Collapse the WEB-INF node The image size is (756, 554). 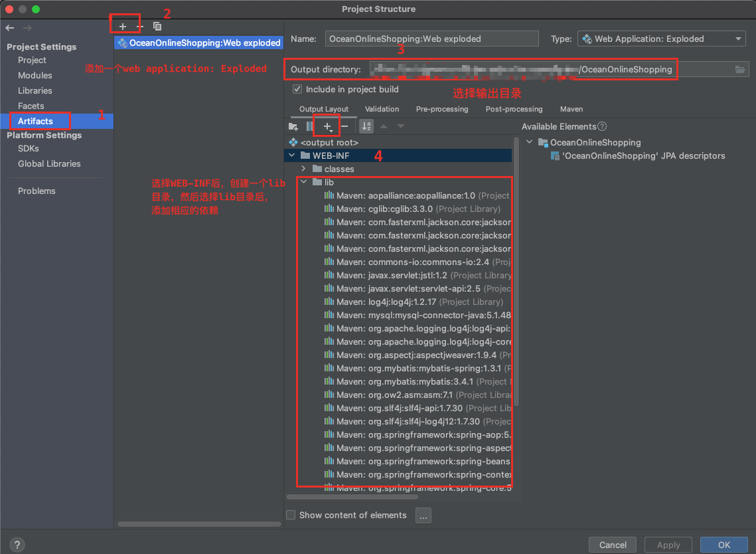point(291,155)
